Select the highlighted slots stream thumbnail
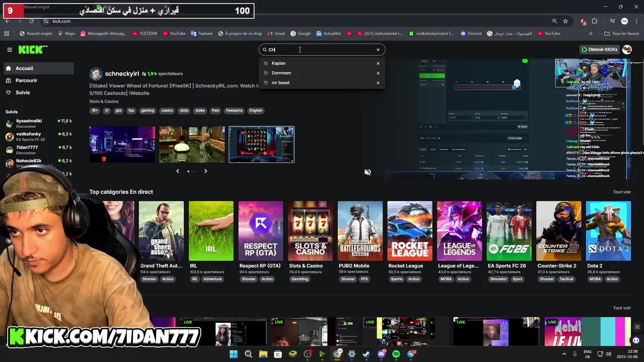 point(262,144)
